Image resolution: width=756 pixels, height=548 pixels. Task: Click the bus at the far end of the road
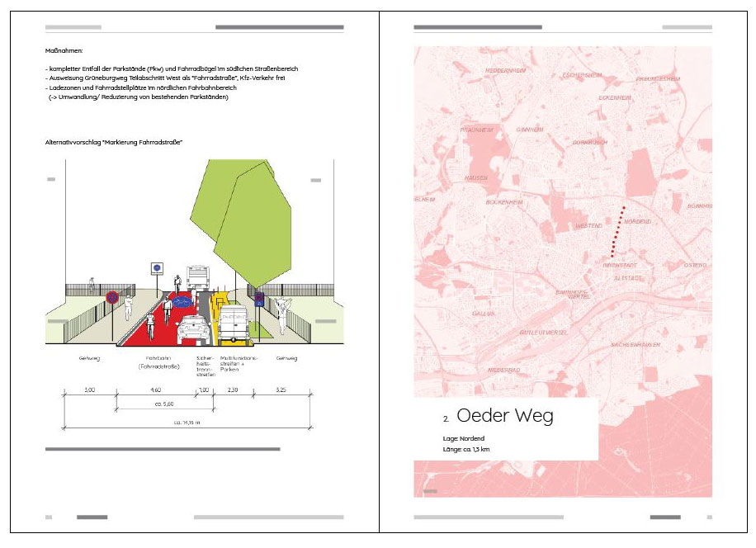196,277
